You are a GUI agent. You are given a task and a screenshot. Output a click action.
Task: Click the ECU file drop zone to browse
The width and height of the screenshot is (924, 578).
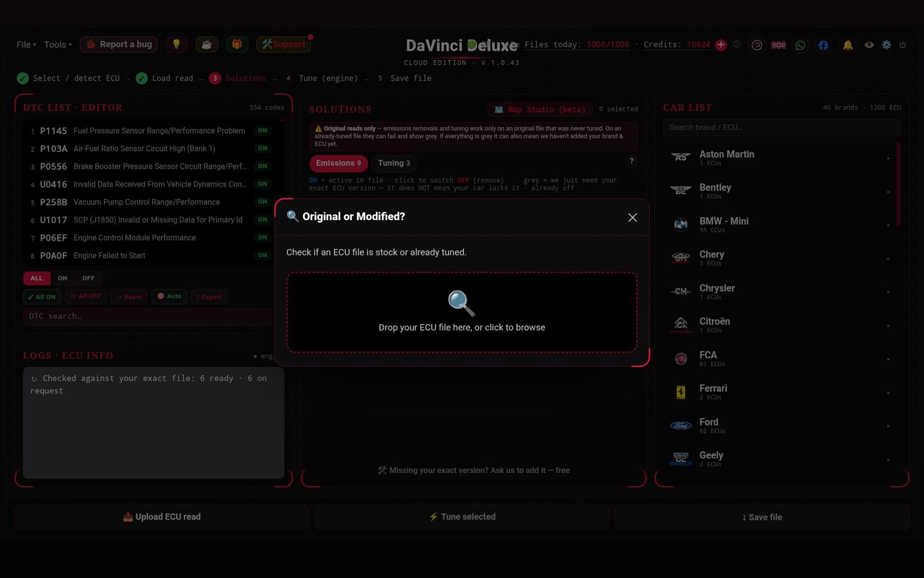click(x=462, y=313)
